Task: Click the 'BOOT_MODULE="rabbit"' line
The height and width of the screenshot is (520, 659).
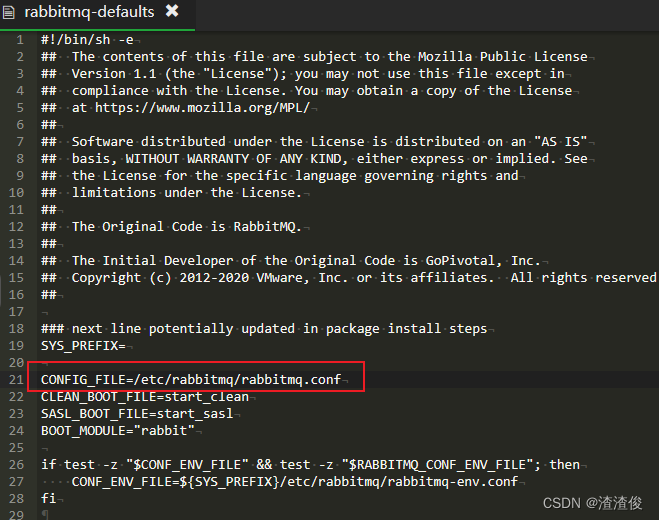Action: [x=118, y=430]
